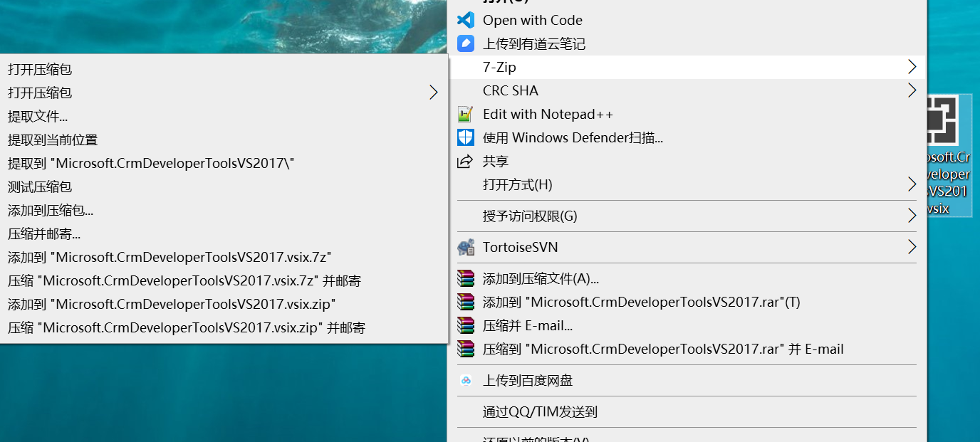Choose 通过QQ/TIM发送到
980x442 pixels.
click(687, 411)
